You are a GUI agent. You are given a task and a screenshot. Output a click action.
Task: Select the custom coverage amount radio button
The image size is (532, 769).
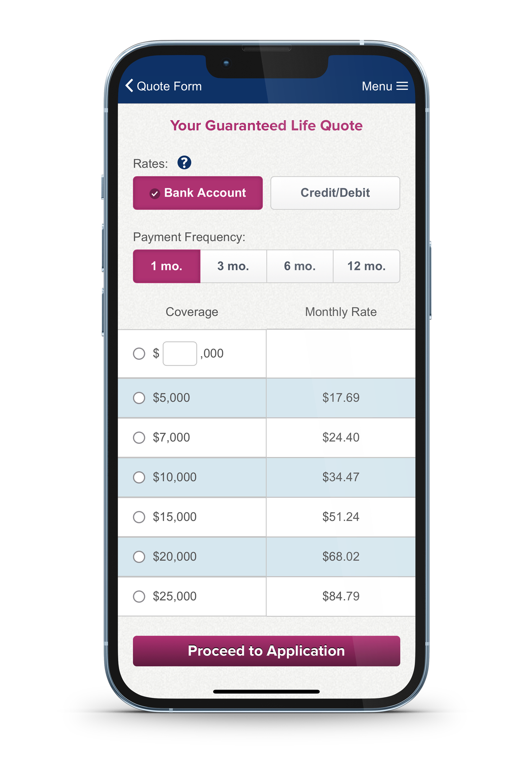(x=139, y=354)
